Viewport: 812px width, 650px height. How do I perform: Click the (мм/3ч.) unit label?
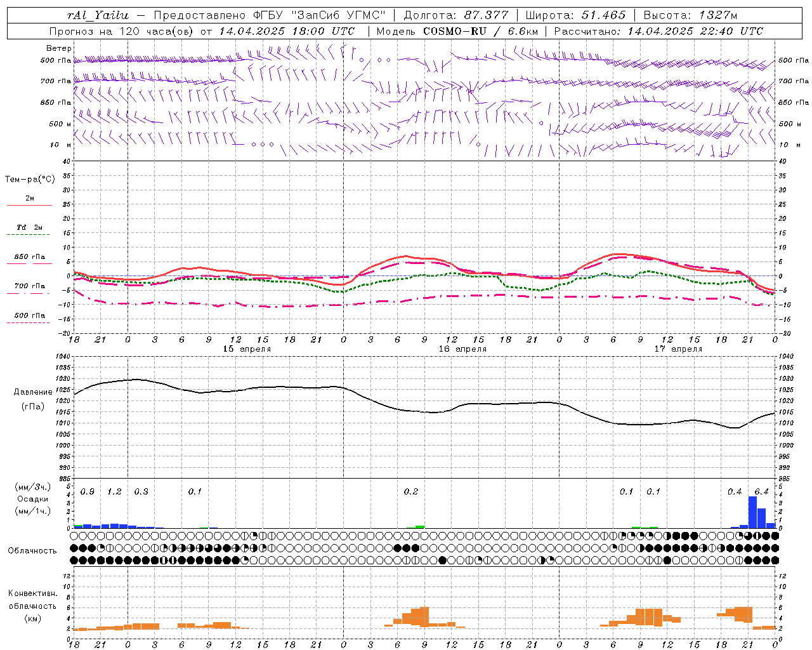pos(33,487)
